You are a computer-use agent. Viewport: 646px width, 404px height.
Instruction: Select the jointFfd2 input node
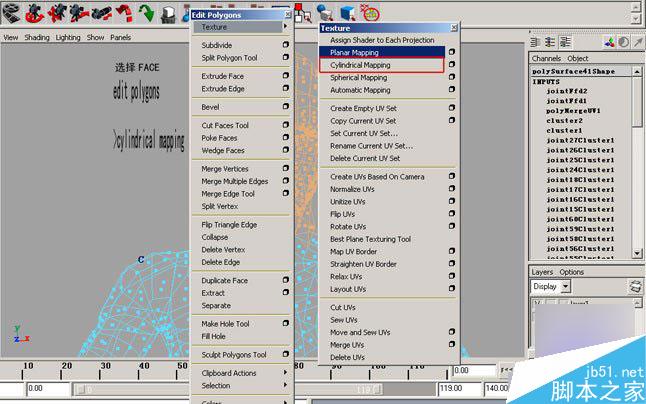pyautogui.click(x=566, y=91)
